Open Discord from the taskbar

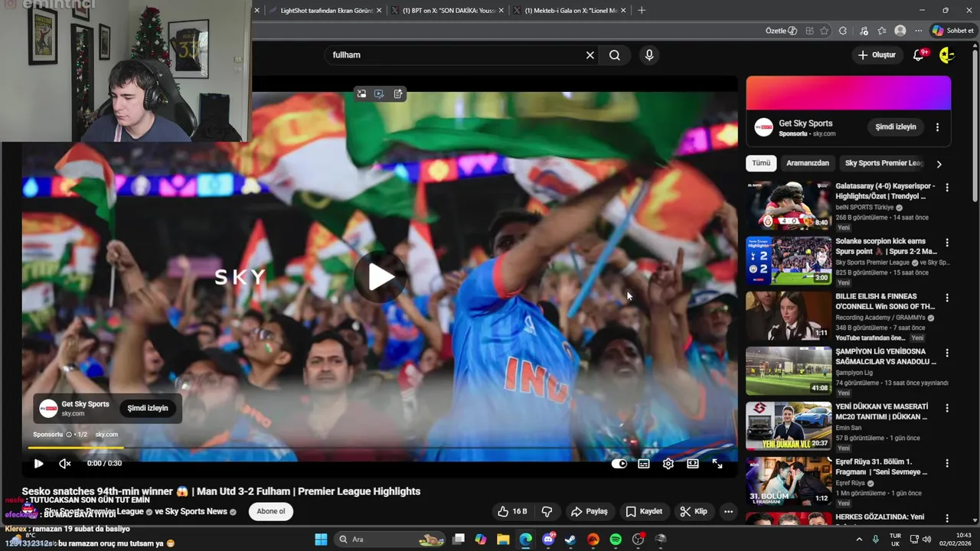pos(548,540)
